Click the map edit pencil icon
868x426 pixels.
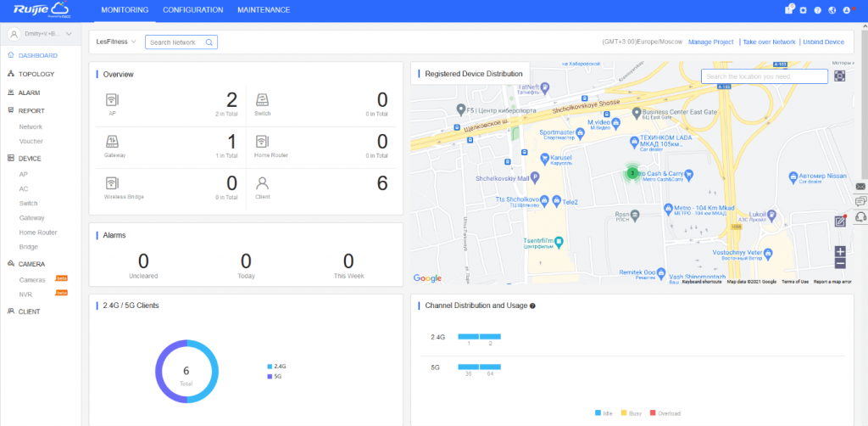click(840, 221)
